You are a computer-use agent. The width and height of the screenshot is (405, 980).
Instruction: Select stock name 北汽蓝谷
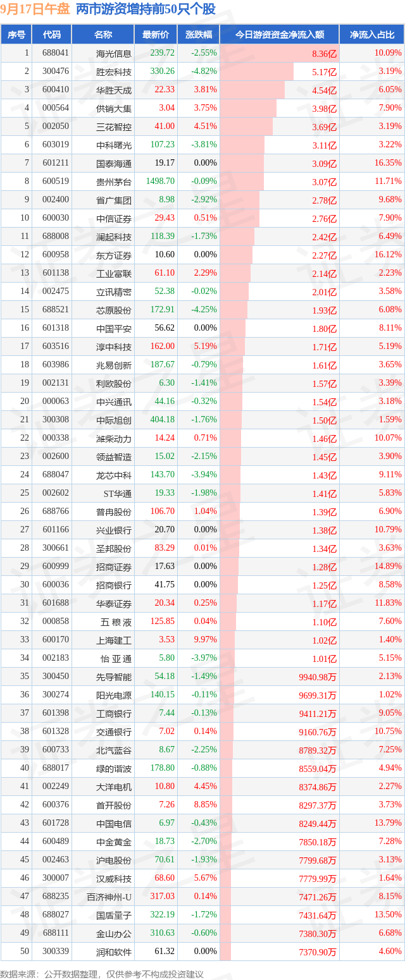(x=114, y=750)
